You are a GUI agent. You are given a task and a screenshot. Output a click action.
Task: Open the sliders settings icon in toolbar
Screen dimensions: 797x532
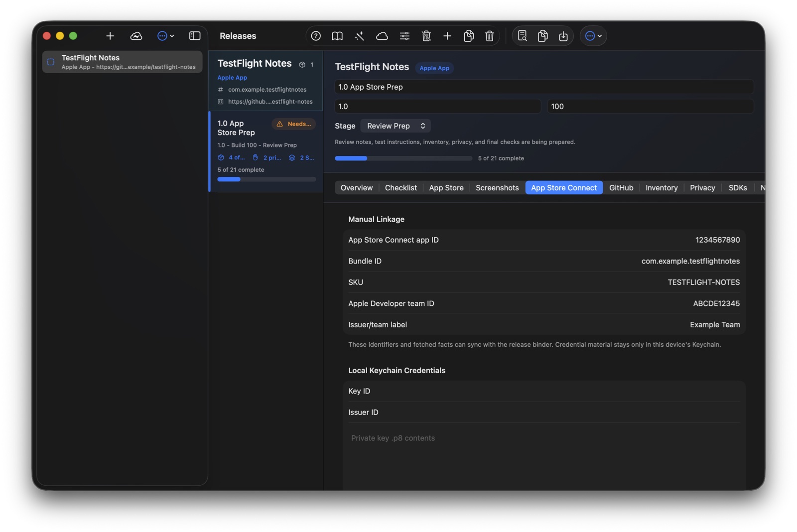[x=404, y=36]
